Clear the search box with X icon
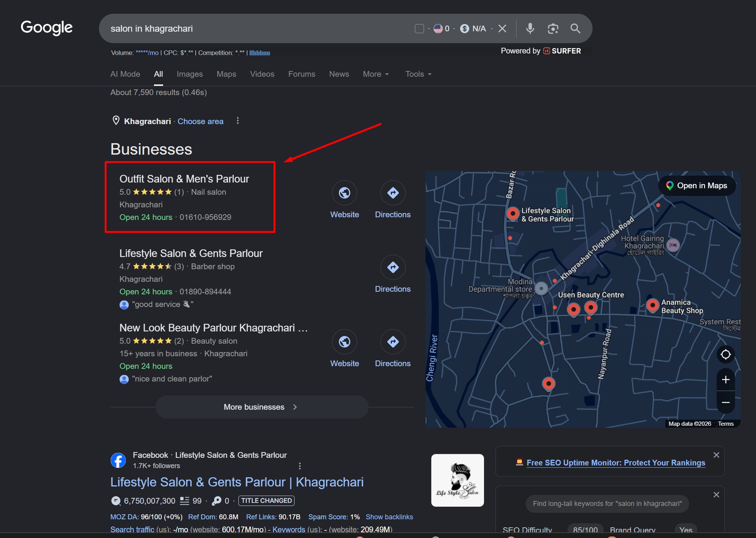756x538 pixels. point(502,29)
